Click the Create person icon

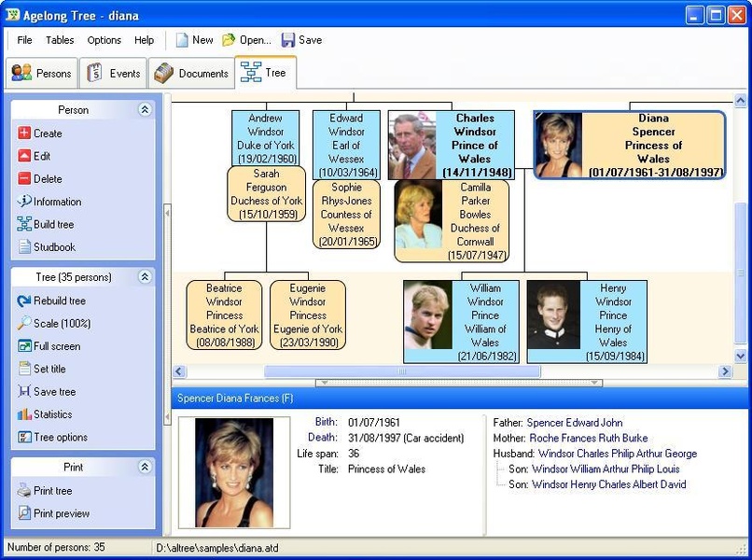[24, 133]
